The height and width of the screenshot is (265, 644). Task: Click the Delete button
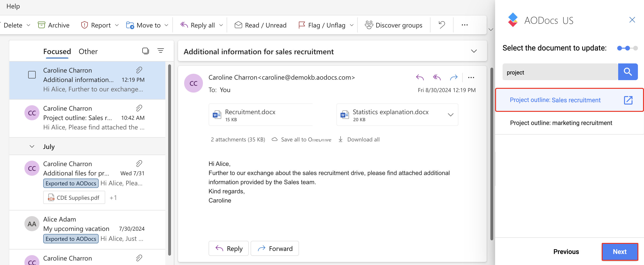click(13, 25)
